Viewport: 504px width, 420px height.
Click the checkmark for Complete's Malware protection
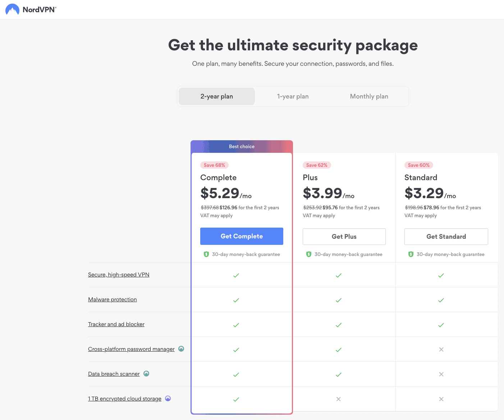(236, 300)
